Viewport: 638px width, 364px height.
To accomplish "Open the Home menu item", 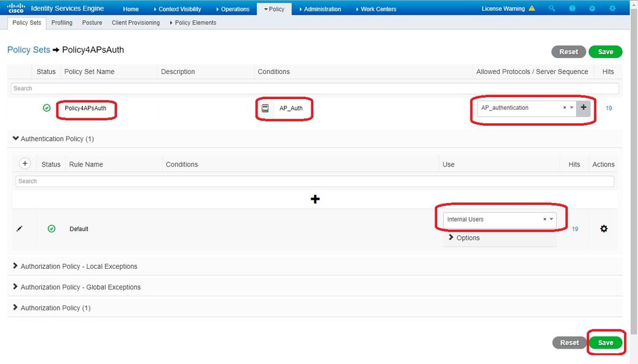I will pos(131,9).
